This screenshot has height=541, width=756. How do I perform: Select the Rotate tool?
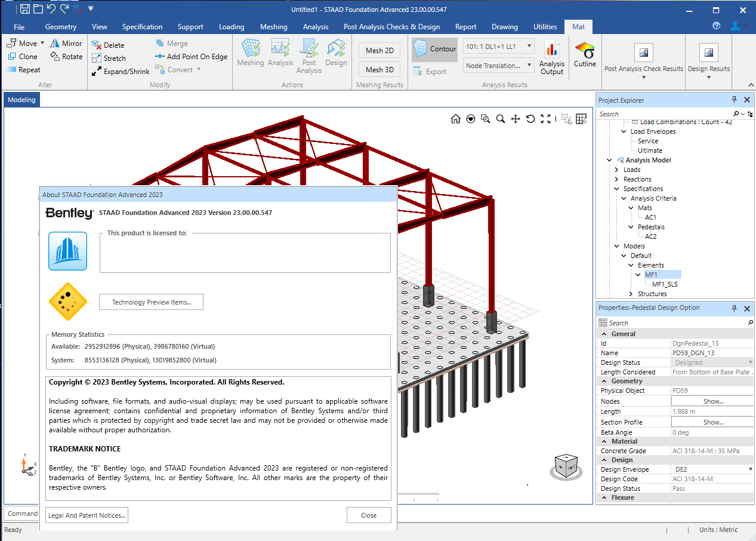[x=66, y=56]
